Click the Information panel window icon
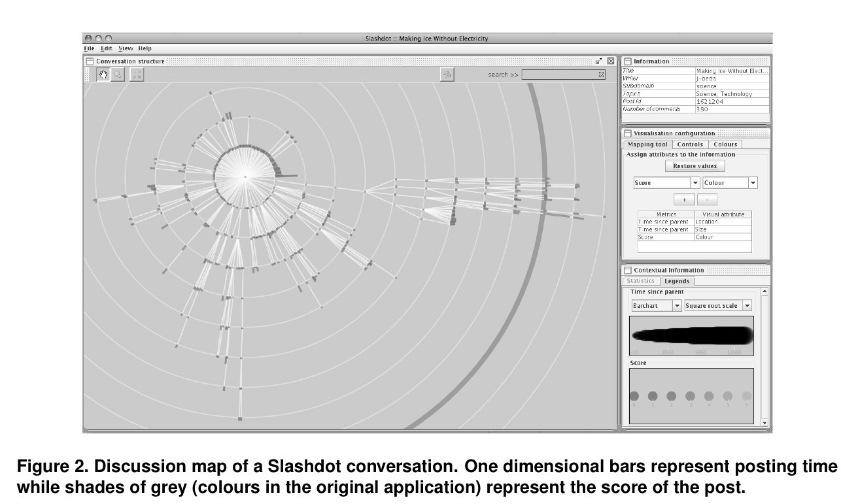 point(627,61)
